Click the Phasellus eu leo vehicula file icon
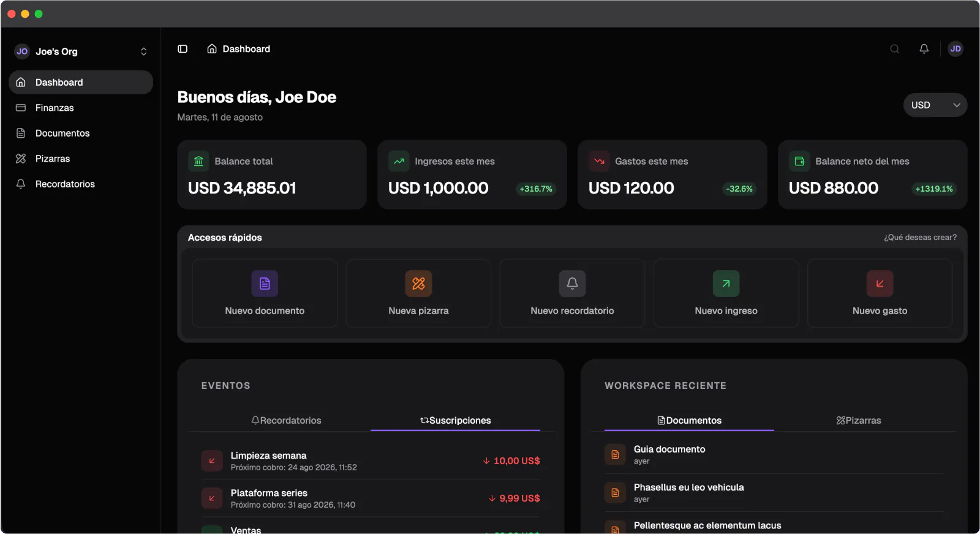Viewport: 980px width, 534px height. [x=615, y=492]
